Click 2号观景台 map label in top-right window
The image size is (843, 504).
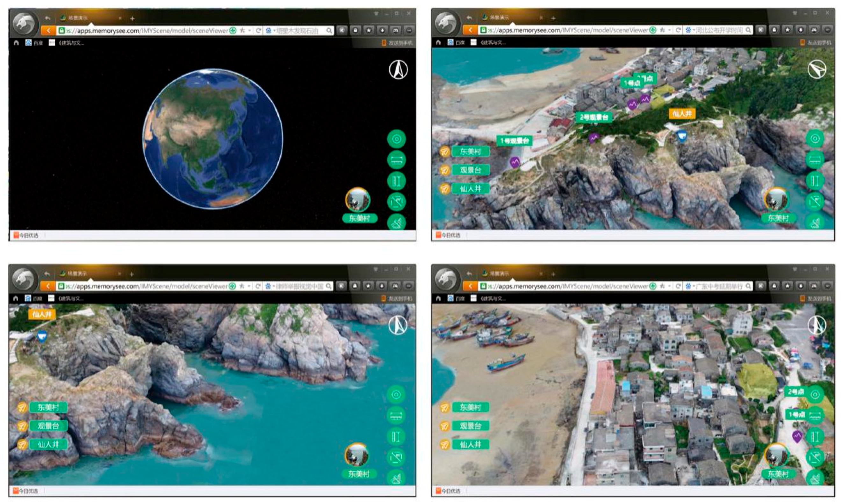coord(594,117)
